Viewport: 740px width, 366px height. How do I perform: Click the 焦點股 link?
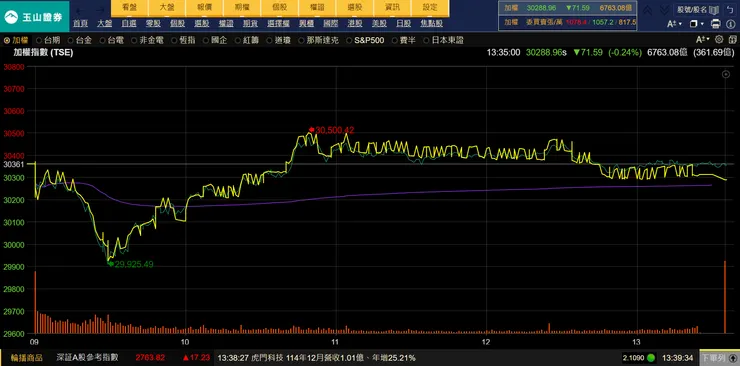pos(432,24)
